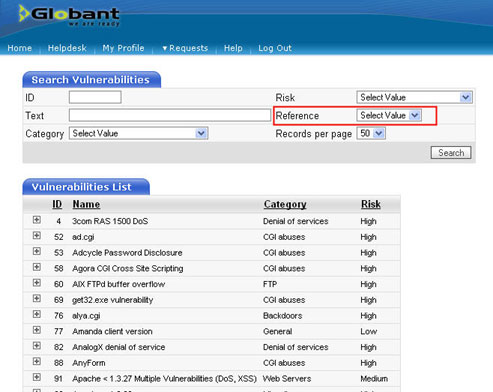Click Log Out
The image size is (493, 392).
click(275, 48)
